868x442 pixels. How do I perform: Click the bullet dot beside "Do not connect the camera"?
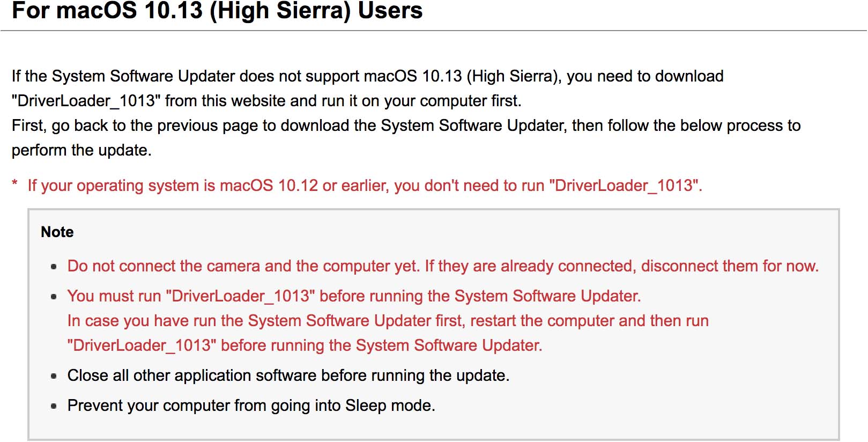pos(54,267)
